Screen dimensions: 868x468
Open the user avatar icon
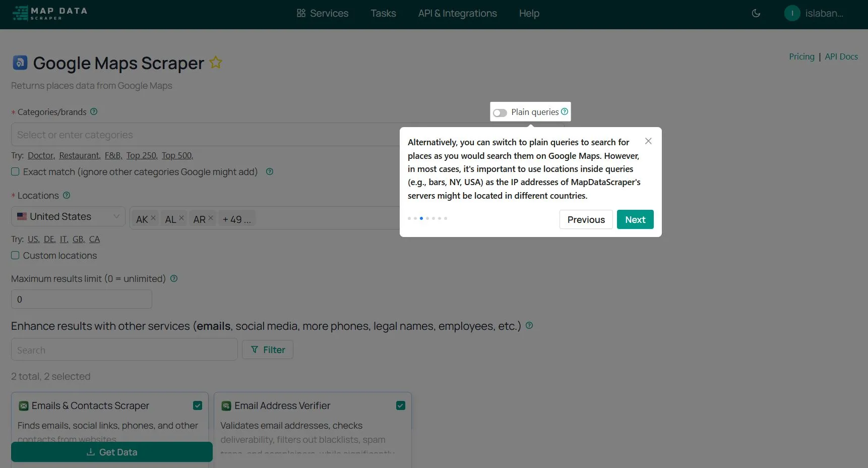point(792,14)
